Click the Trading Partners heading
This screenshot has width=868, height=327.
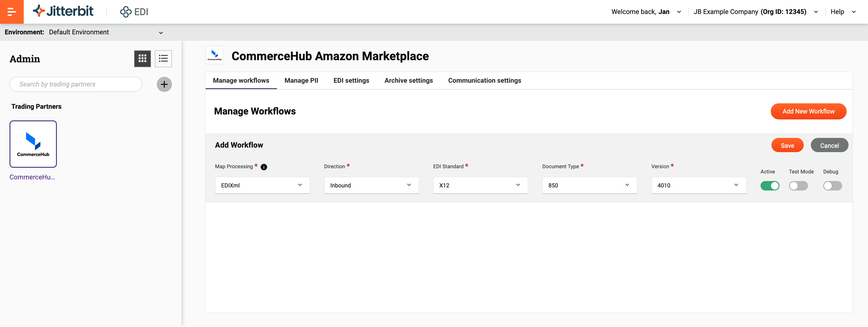36,106
